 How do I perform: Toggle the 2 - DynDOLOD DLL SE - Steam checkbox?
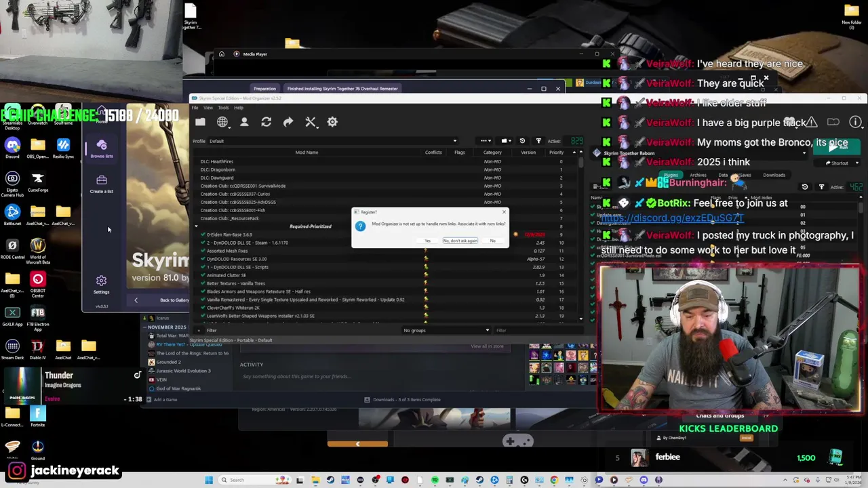[203, 243]
